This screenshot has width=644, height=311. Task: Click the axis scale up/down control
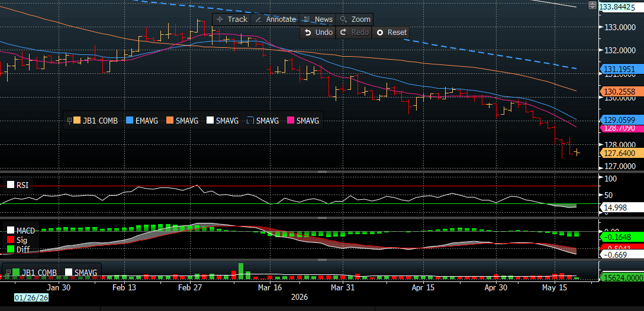[x=593, y=5]
